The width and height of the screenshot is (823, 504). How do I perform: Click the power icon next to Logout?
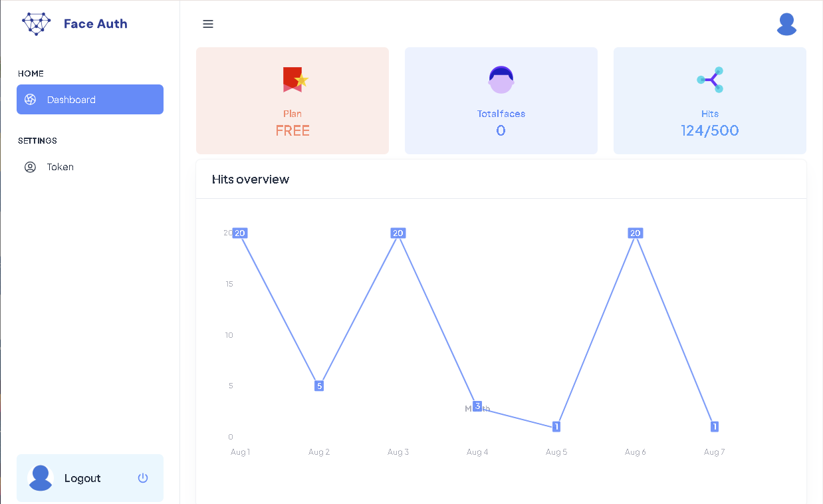click(143, 478)
